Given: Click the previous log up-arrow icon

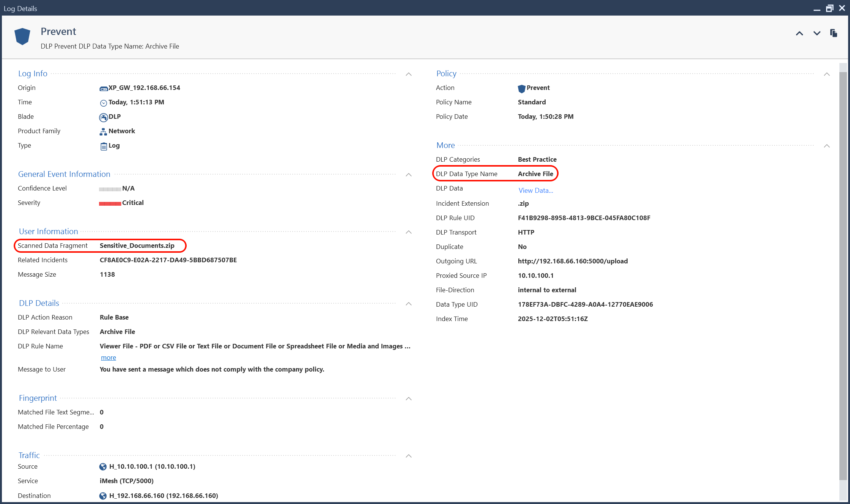Looking at the screenshot, I should coord(799,33).
